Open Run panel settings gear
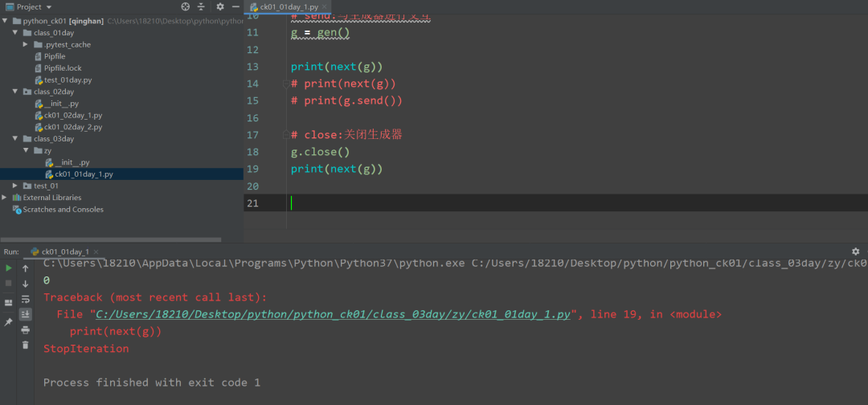This screenshot has height=405, width=868. coord(856,252)
